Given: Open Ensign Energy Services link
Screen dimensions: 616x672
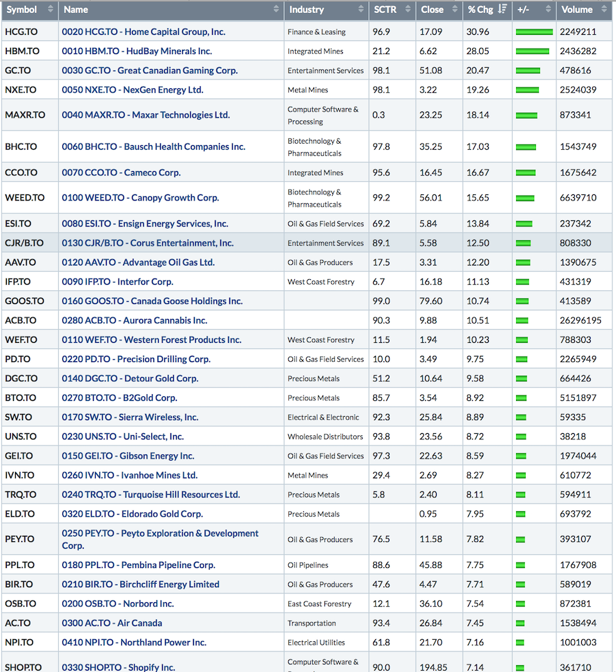Looking at the screenshot, I should [x=145, y=224].
